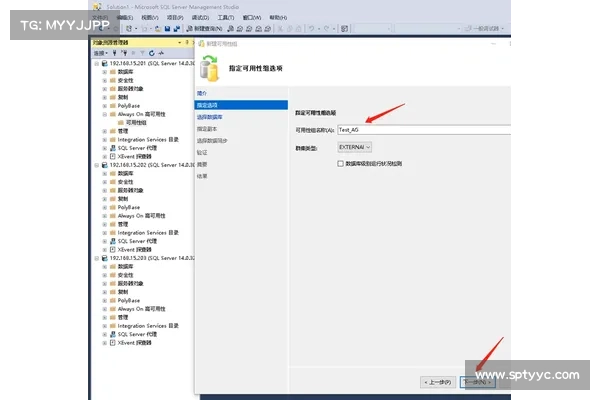Click Refresh icon in Object Explorer toolbar

[152, 53]
